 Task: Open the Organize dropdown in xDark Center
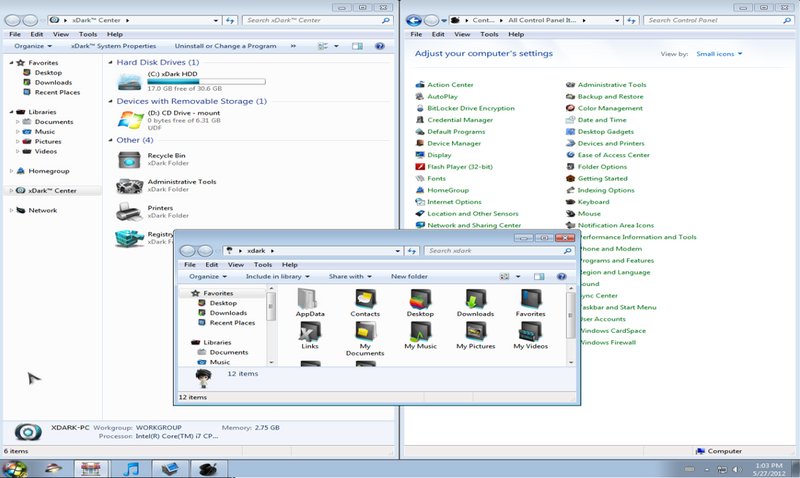33,46
